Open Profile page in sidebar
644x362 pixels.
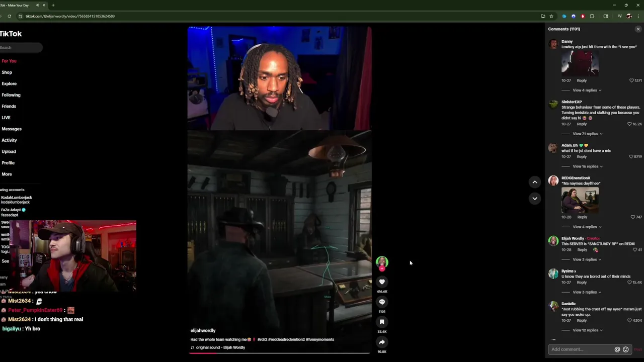8,163
